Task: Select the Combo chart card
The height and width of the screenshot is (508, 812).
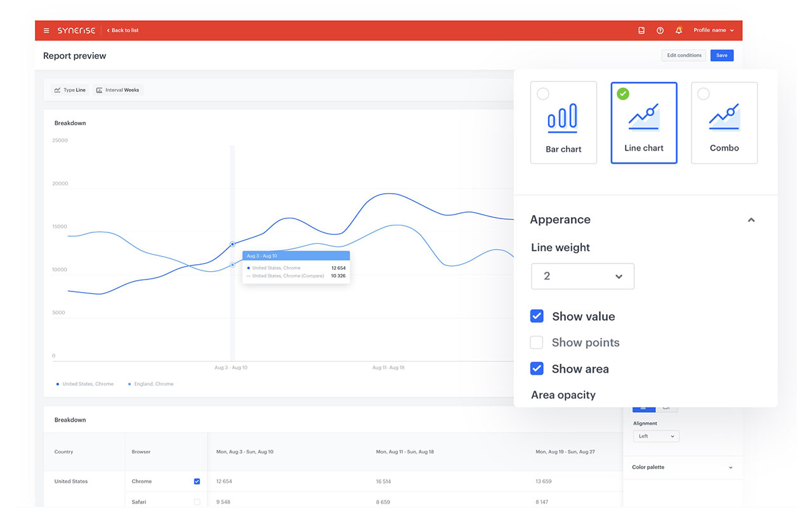Action: pos(724,123)
